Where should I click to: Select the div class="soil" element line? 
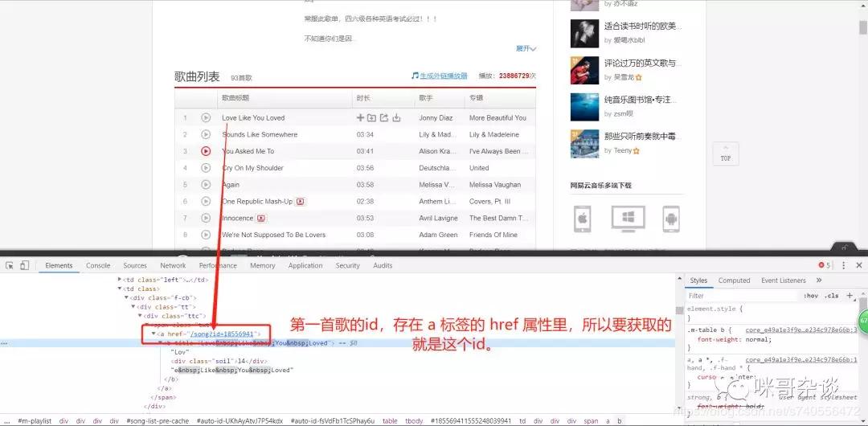tap(219, 361)
